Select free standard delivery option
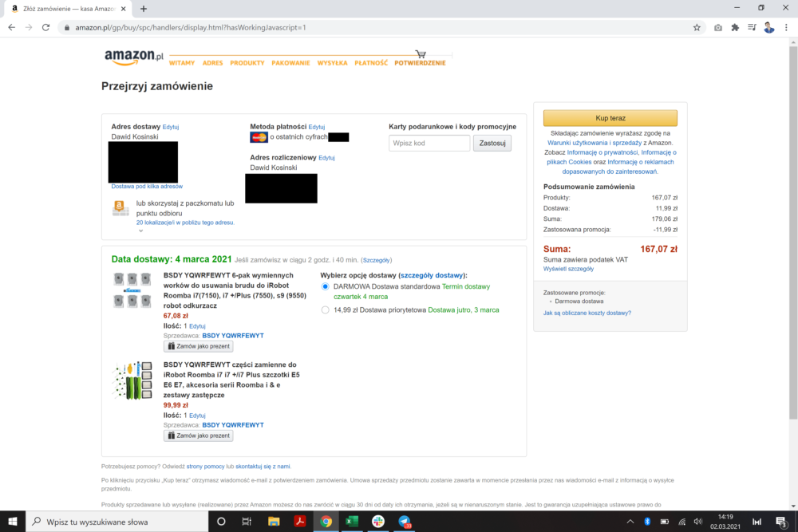 (326, 287)
